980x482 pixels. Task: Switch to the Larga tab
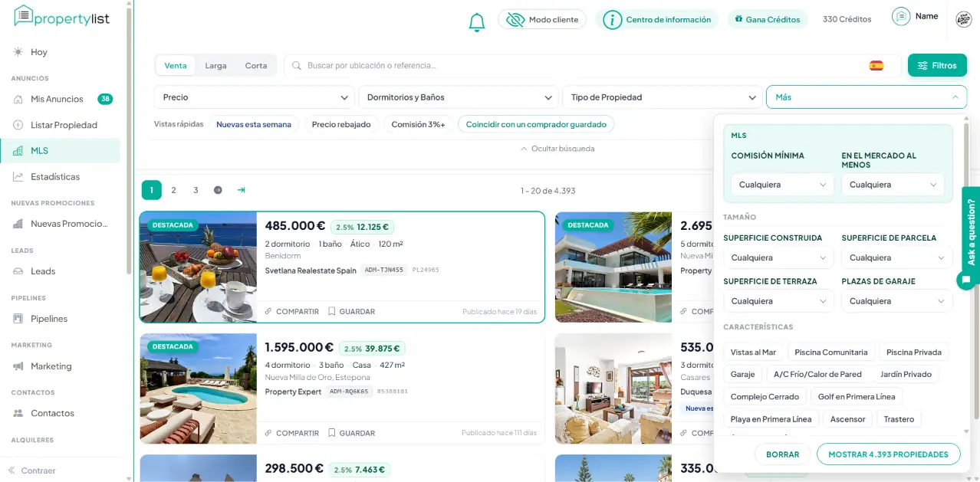pyautogui.click(x=215, y=66)
